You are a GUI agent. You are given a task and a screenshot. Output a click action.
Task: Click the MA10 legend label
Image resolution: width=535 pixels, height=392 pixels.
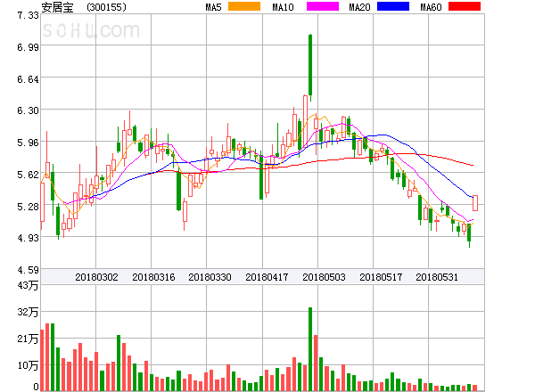tap(284, 7)
